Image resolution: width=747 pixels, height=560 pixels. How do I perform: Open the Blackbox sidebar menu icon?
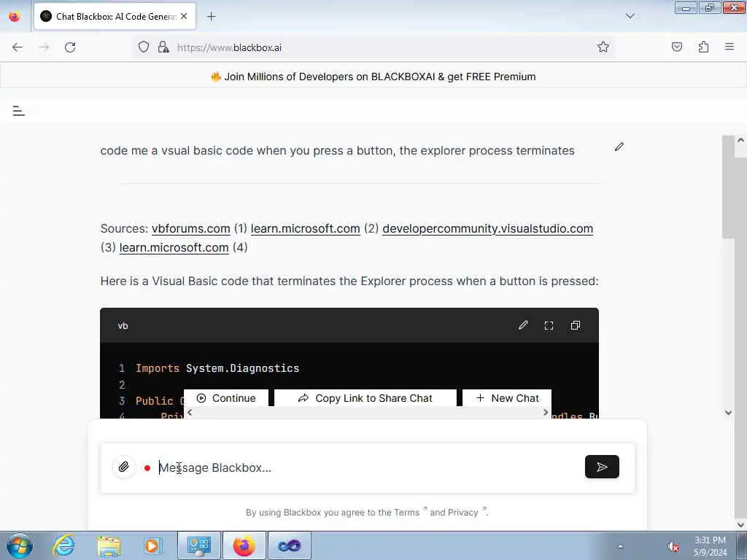(18, 111)
